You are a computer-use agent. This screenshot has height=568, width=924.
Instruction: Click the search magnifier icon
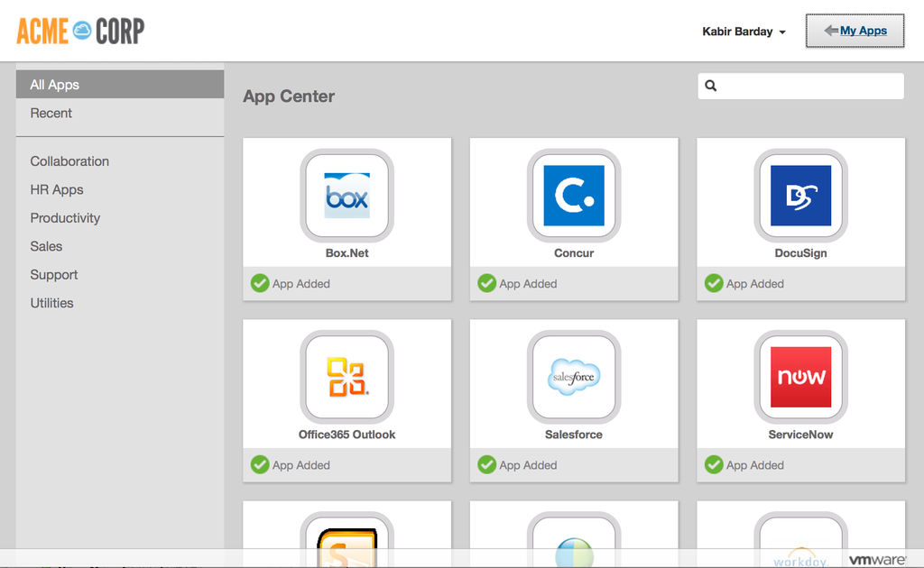711,86
